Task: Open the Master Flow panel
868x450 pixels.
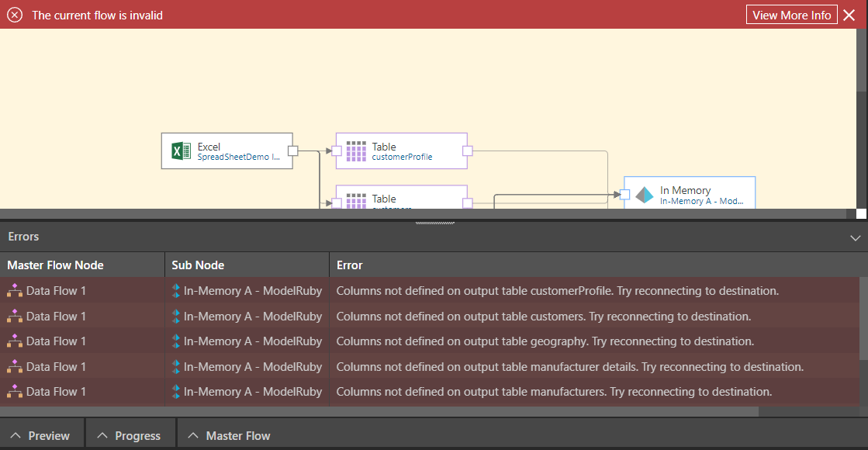Action: click(x=230, y=436)
